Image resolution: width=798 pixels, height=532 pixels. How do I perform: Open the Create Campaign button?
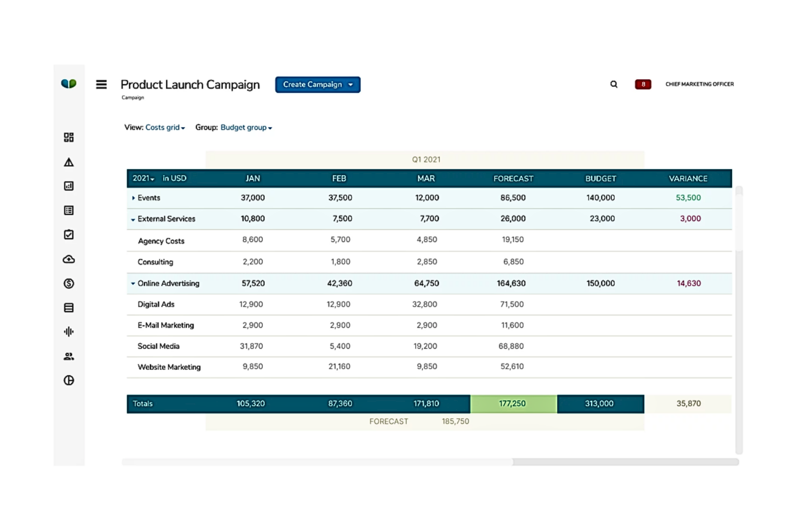click(x=317, y=85)
